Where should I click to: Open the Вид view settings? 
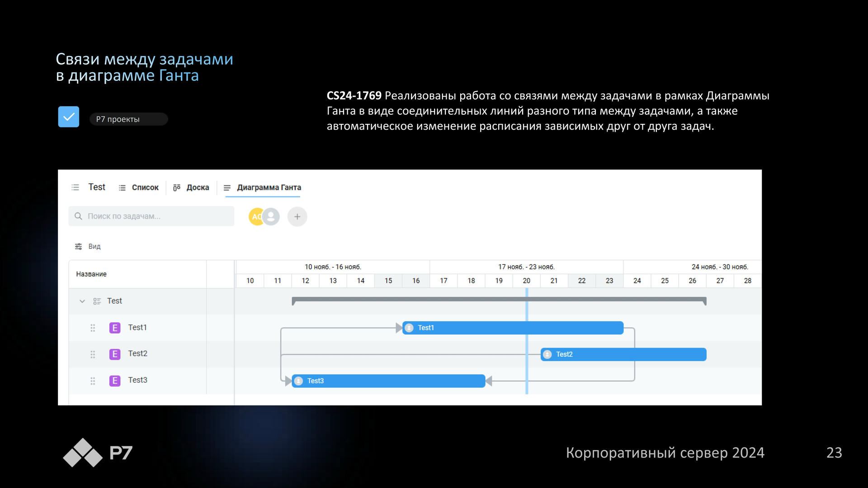point(88,246)
